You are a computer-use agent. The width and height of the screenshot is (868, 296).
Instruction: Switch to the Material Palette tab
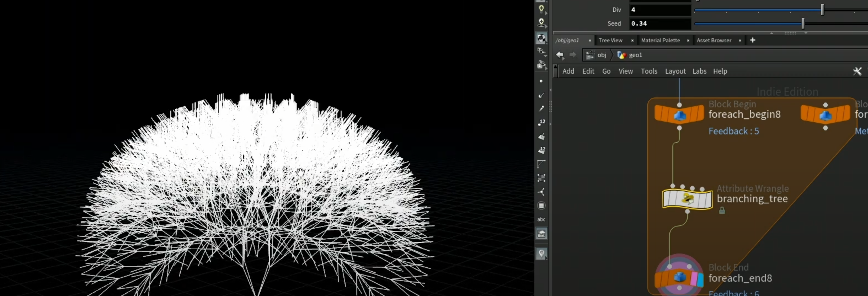click(x=660, y=40)
